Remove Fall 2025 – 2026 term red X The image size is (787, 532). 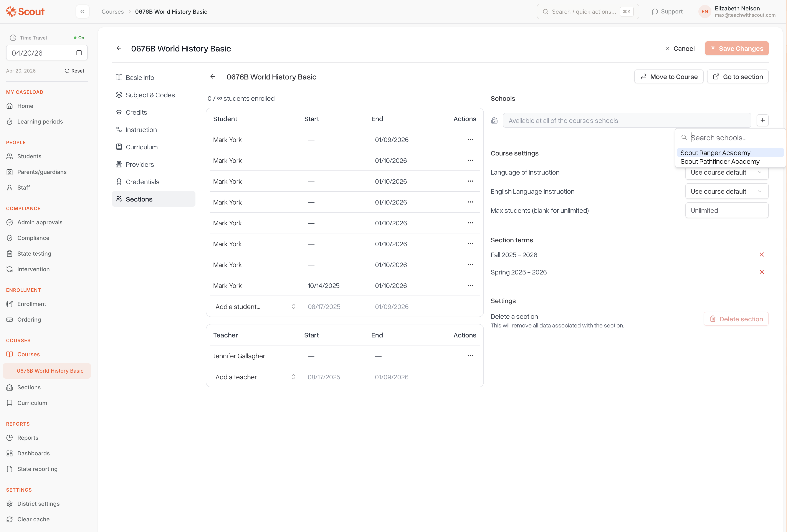point(762,255)
